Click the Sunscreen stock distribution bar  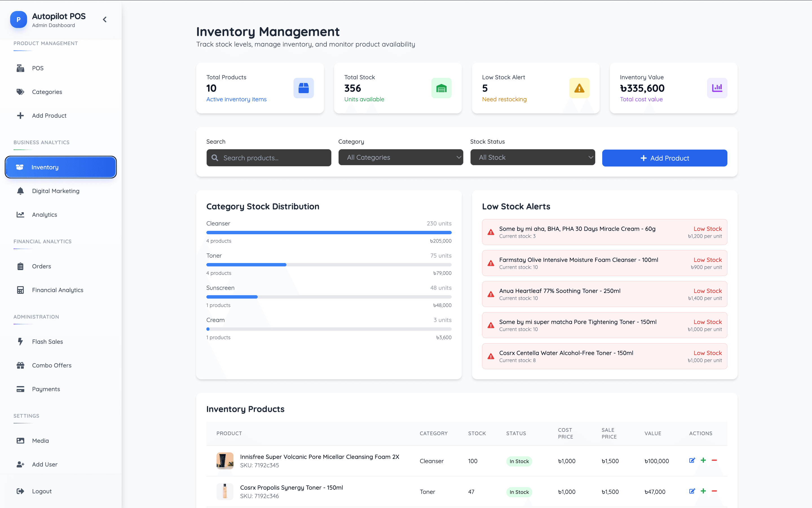point(329,297)
